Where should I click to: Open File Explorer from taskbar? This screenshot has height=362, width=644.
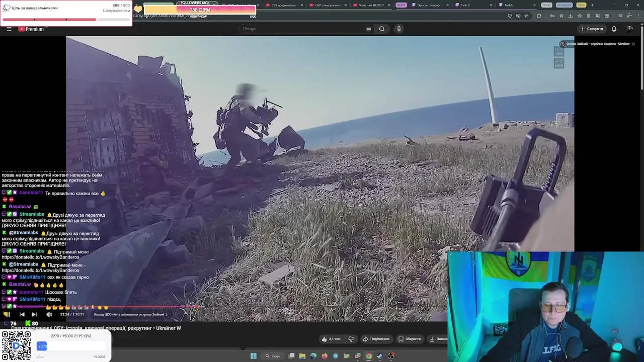pos(302,356)
